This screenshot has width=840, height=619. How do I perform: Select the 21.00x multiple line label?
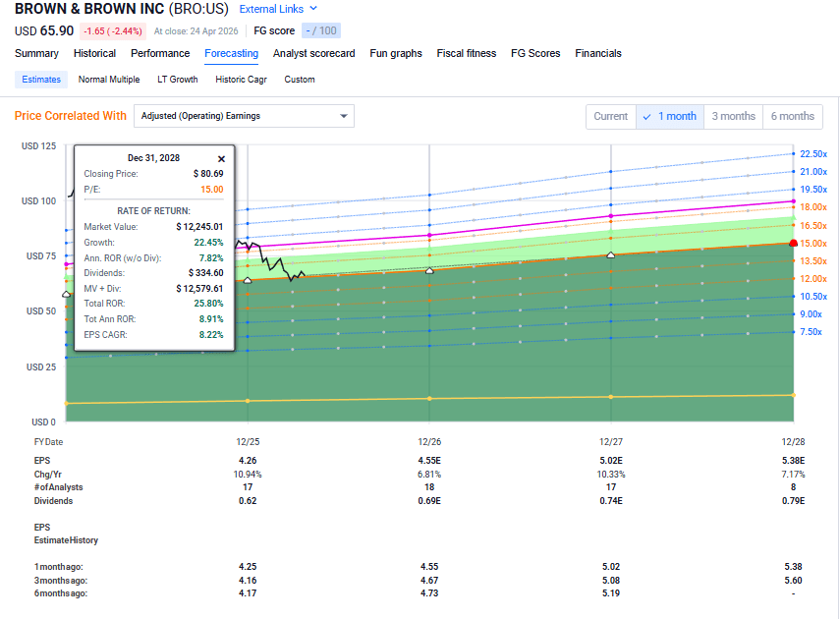pos(813,172)
